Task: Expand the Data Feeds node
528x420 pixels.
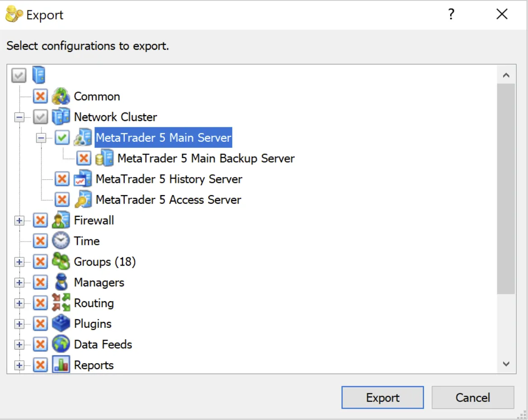Action: pos(19,345)
